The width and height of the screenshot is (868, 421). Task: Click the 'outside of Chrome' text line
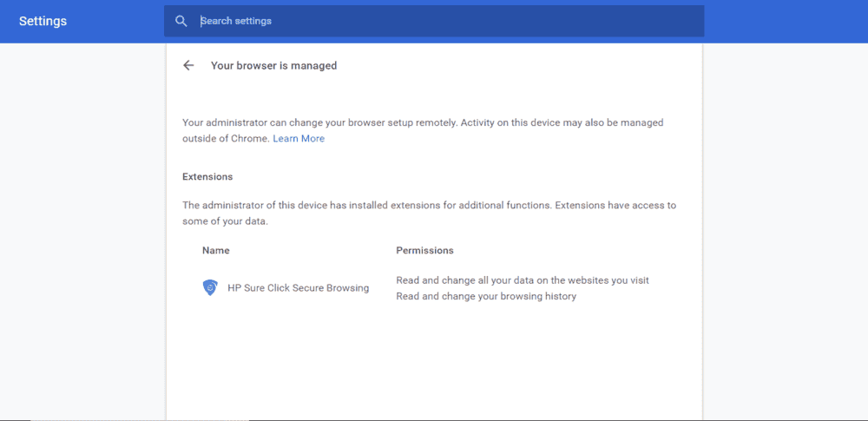(x=226, y=139)
